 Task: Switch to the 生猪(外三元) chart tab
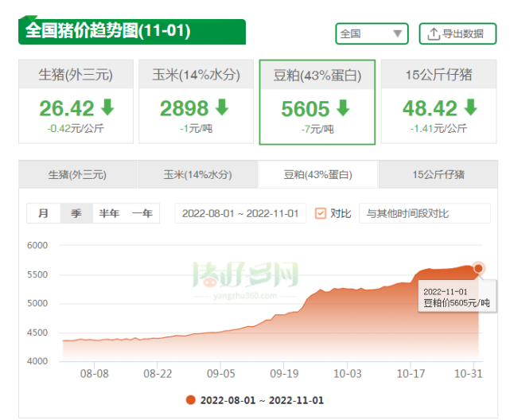click(x=77, y=174)
